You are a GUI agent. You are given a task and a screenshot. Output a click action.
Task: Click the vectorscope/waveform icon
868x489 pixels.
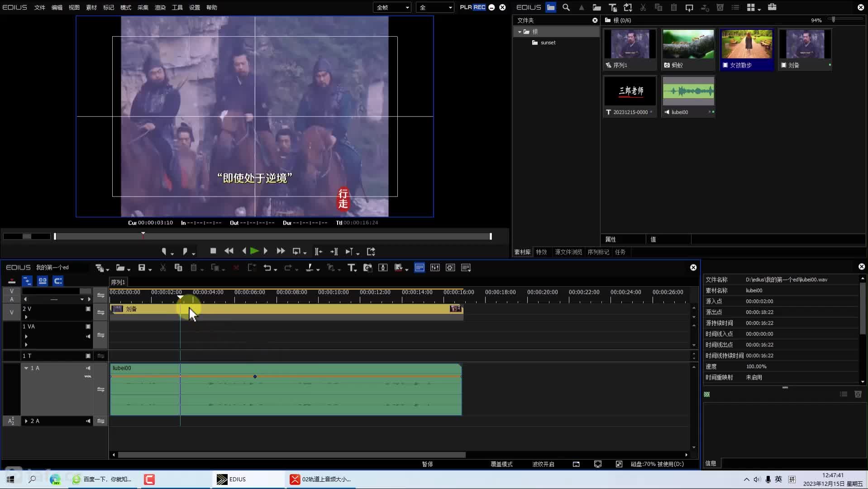click(450, 268)
